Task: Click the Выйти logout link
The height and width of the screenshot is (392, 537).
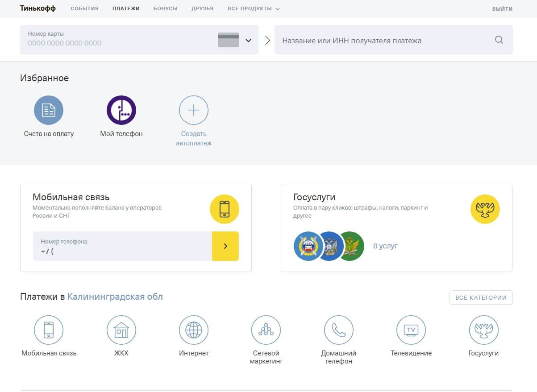Action: coord(502,8)
